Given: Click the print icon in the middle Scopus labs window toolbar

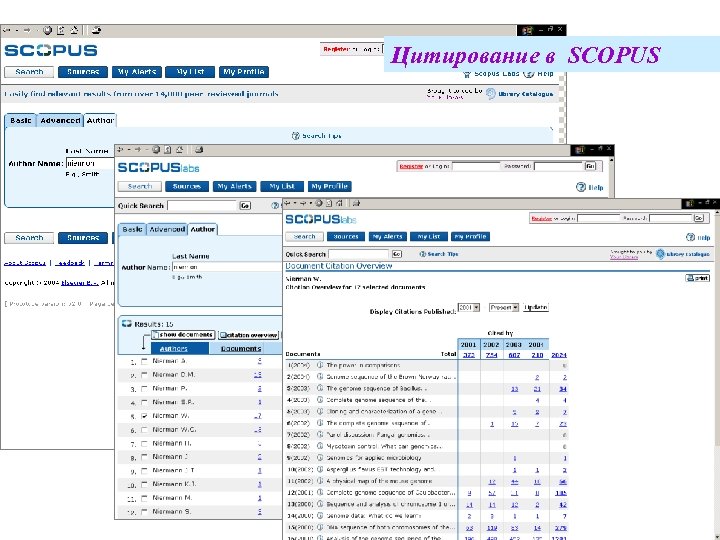Looking at the screenshot, I should [x=199, y=150].
